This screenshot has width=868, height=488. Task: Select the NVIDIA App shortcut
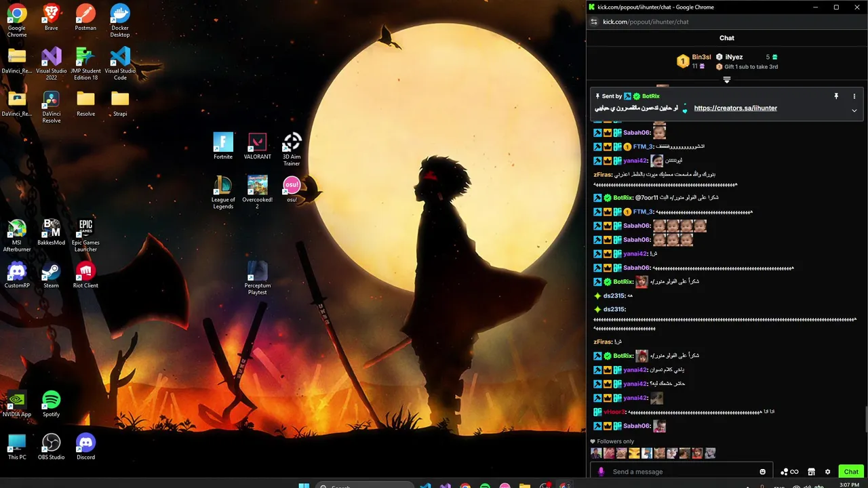coord(17,403)
